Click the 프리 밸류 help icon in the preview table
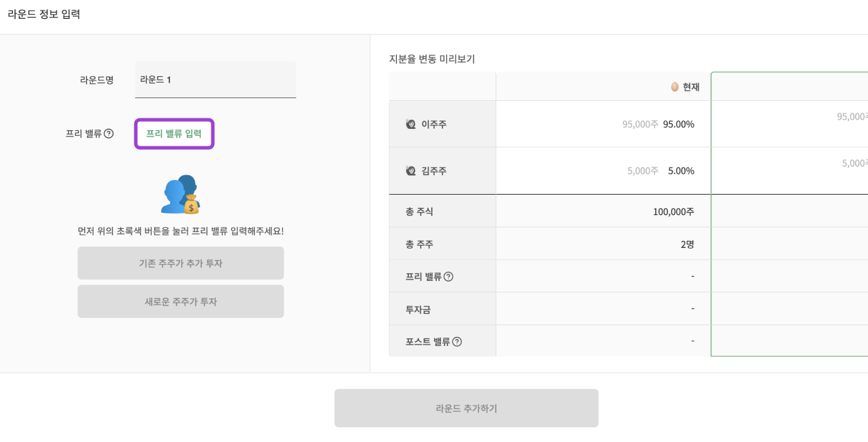Screen dimensions: 868x442 (x=449, y=277)
